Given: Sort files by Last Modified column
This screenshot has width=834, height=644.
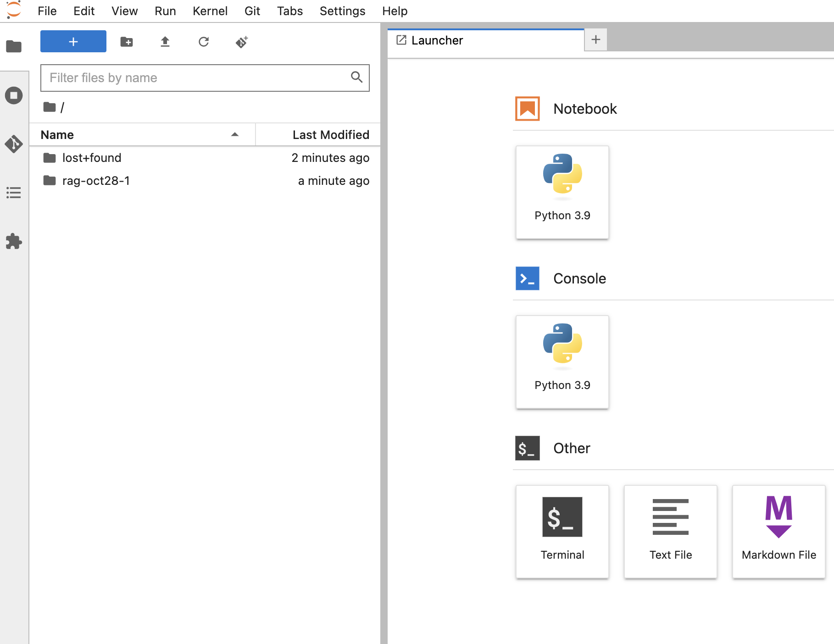Looking at the screenshot, I should click(318, 135).
